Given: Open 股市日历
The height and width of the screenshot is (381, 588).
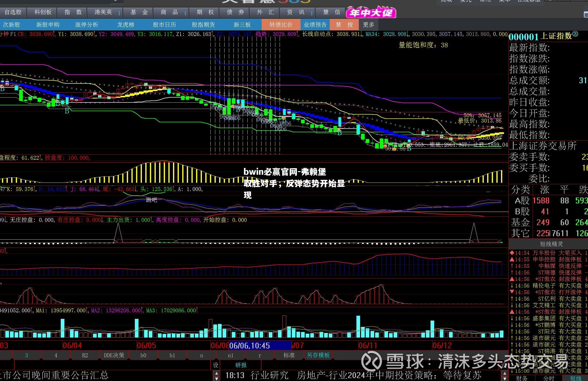Looking at the screenshot, I should pos(164,25).
